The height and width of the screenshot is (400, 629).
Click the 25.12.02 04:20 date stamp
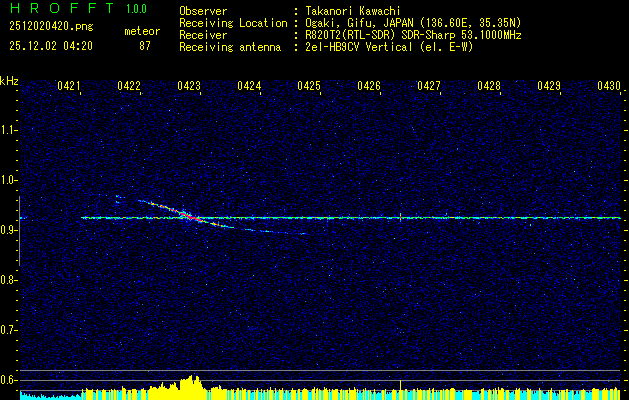coord(50,45)
